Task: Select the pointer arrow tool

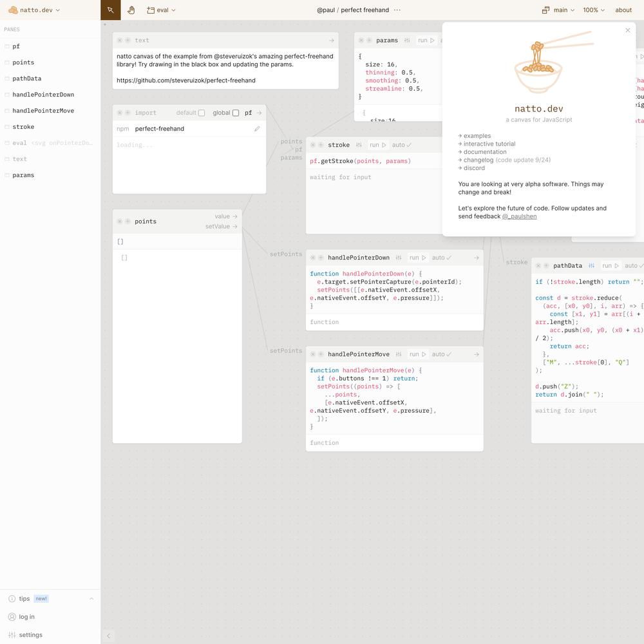Action: [111, 10]
